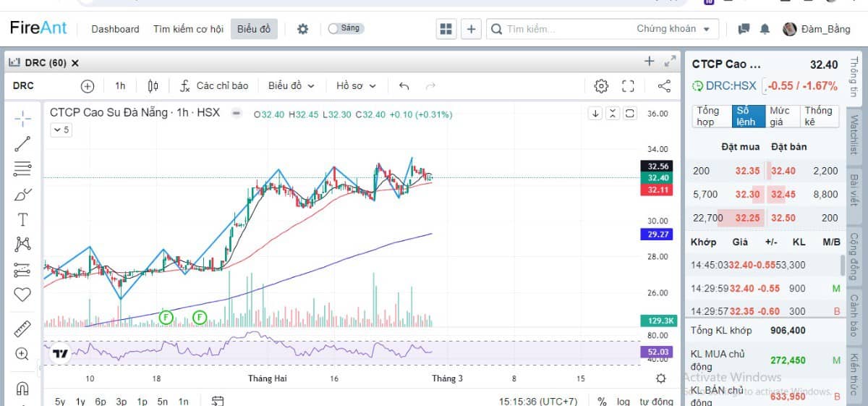Collapse the pane with the collapse arrows button
The image size is (868, 406).
(613, 113)
